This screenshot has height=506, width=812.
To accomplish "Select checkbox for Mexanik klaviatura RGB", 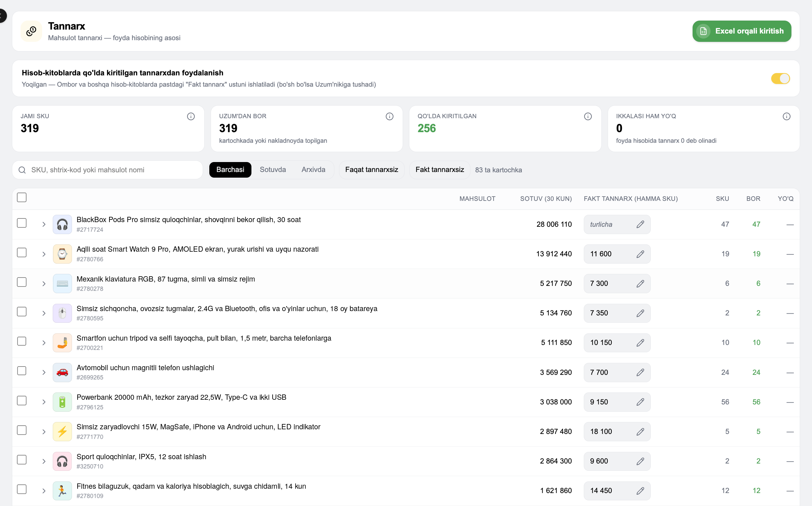I will [x=22, y=282].
